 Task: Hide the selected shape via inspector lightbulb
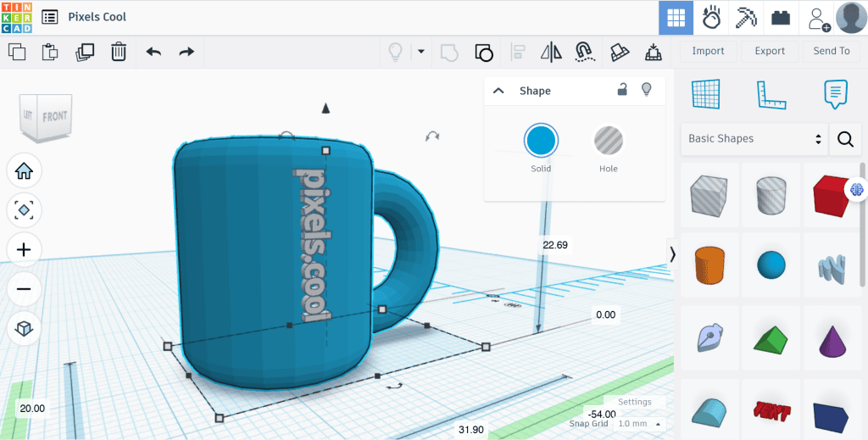click(645, 89)
